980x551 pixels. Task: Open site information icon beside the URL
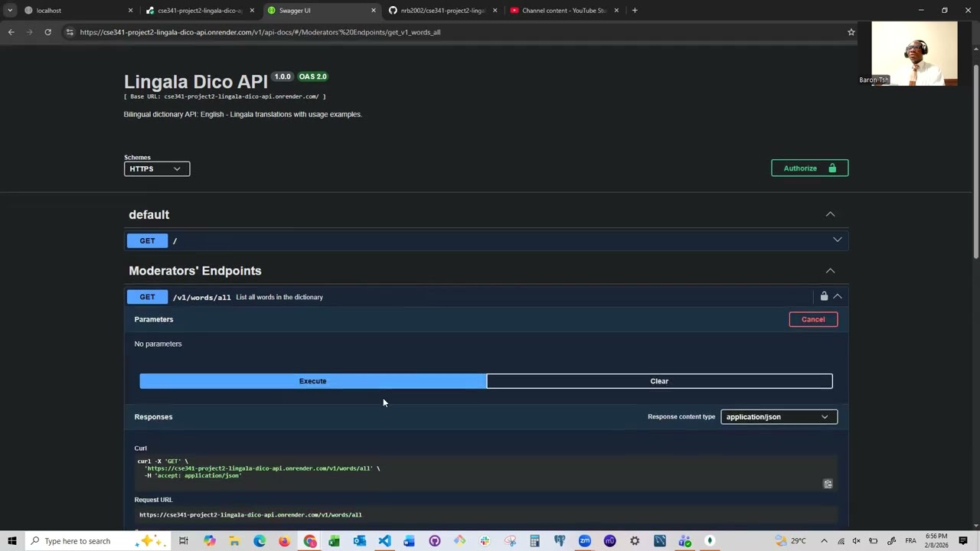pos(70,32)
